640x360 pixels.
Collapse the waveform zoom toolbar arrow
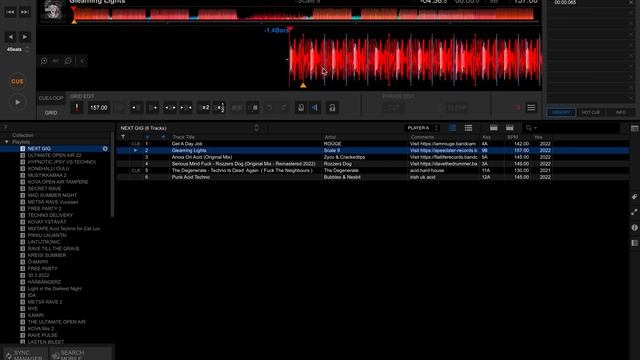point(82,61)
